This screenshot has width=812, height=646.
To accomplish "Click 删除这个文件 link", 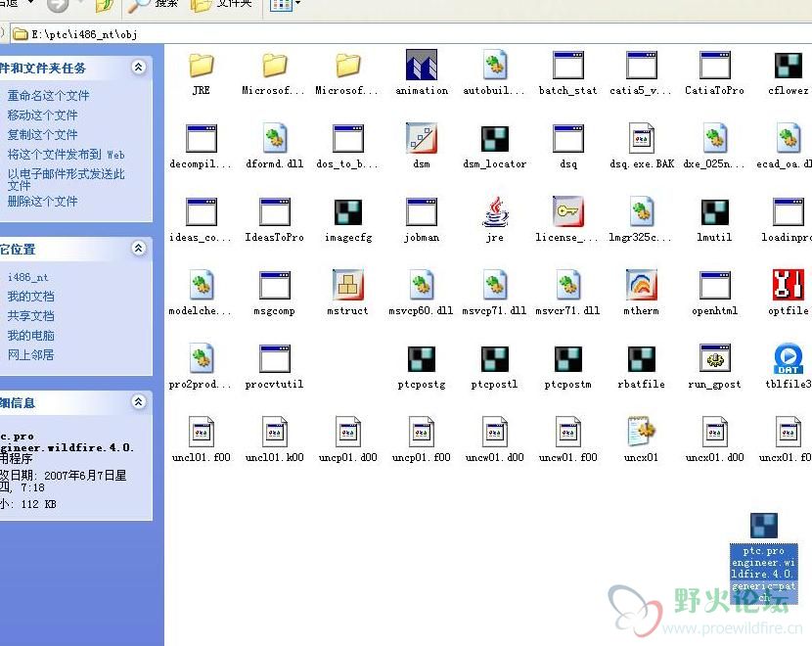I will [42, 201].
